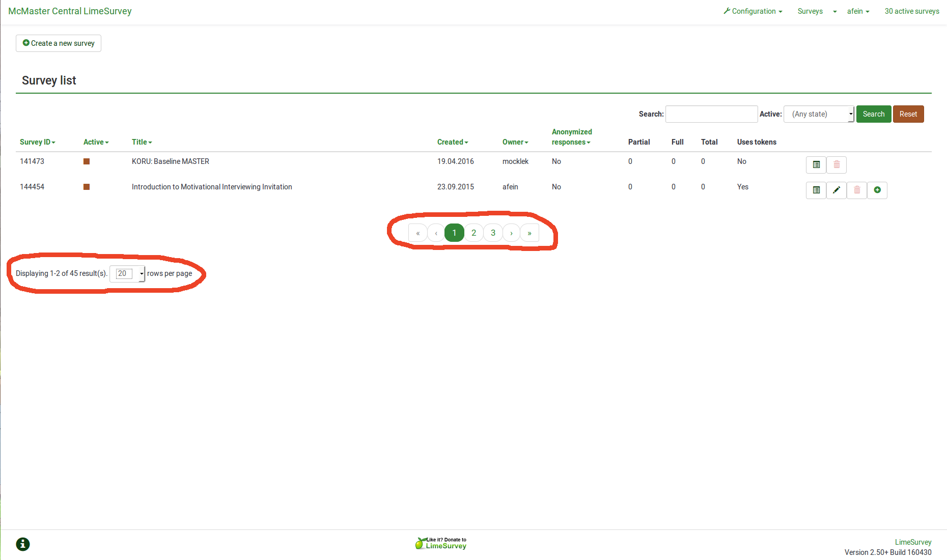The image size is (947, 560).
Task: Click the Survey list heading
Action: click(x=49, y=80)
